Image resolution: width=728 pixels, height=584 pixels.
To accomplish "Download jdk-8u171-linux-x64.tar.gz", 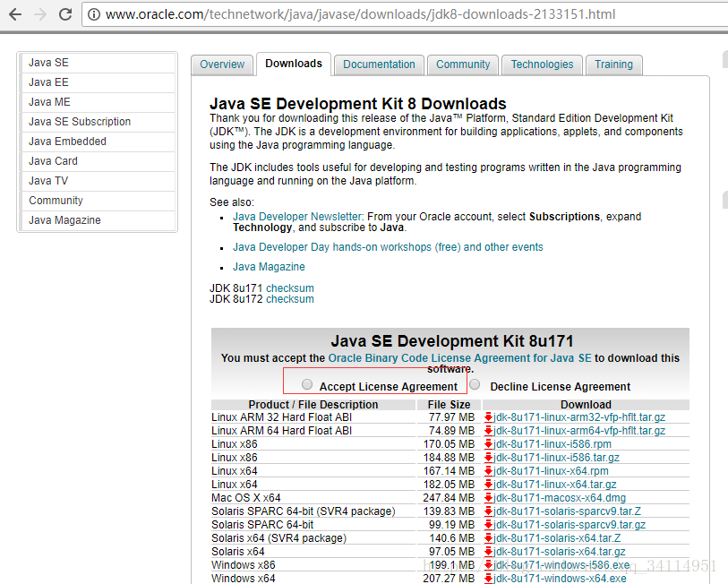I will point(555,485).
